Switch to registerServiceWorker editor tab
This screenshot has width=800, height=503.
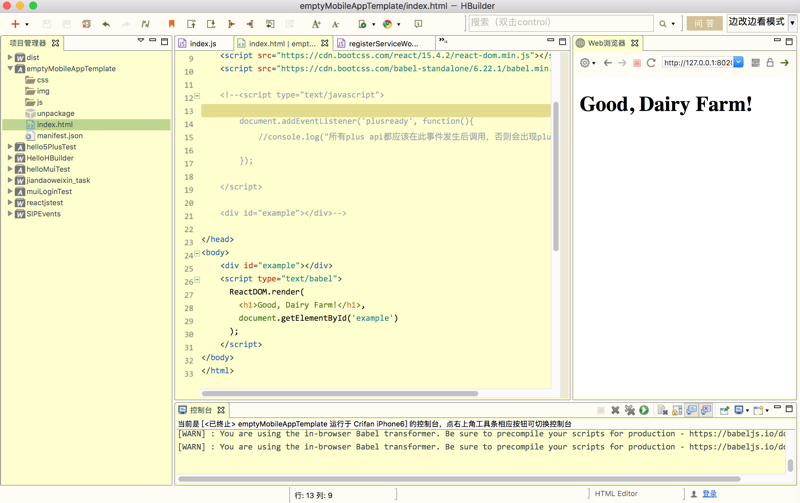click(x=383, y=44)
